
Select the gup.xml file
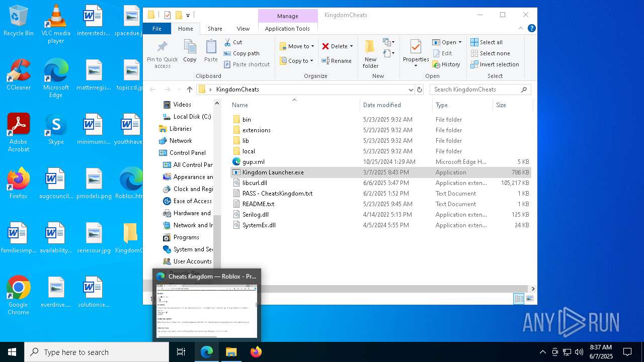click(381, 162)
